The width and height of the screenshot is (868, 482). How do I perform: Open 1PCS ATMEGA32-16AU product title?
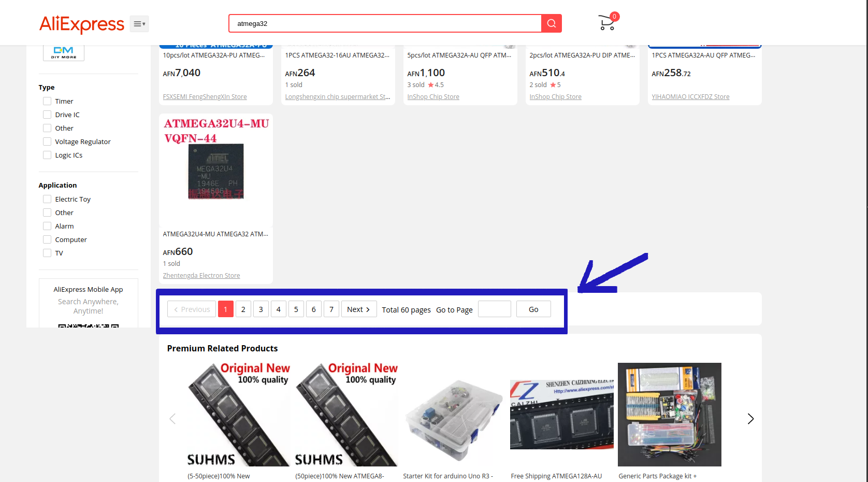point(338,55)
